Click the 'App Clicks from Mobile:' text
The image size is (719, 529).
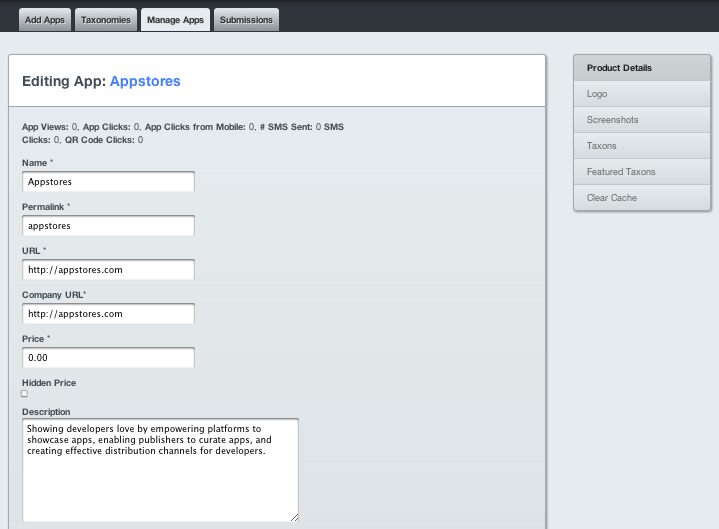(195, 127)
